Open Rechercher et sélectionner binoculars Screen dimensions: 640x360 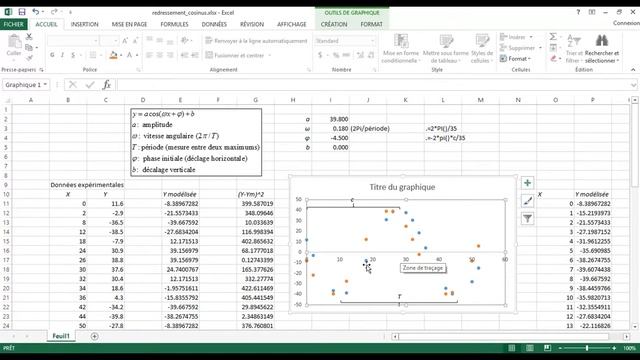602,49
